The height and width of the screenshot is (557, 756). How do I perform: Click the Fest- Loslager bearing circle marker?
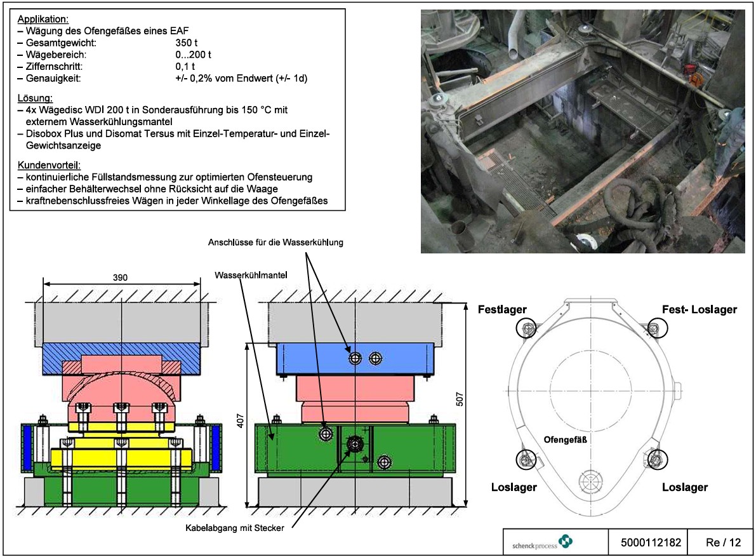tap(658, 328)
